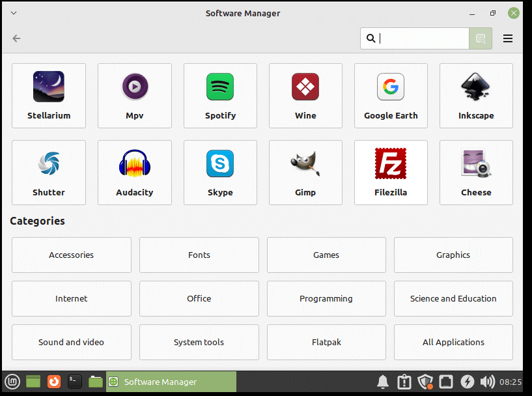Screen dimensions: 532x396
Task: Open the Mpv media player tile
Action: pos(135,96)
